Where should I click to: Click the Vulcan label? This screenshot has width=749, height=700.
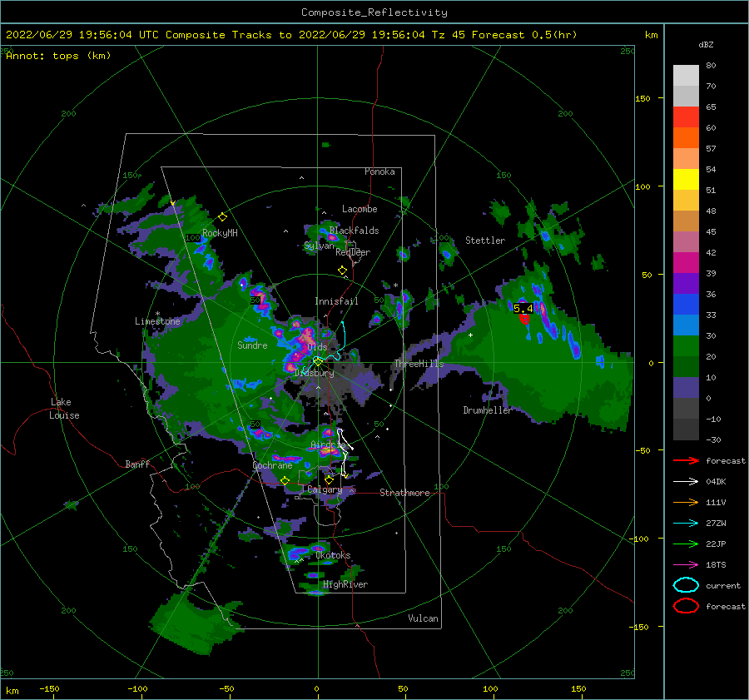coord(423,618)
